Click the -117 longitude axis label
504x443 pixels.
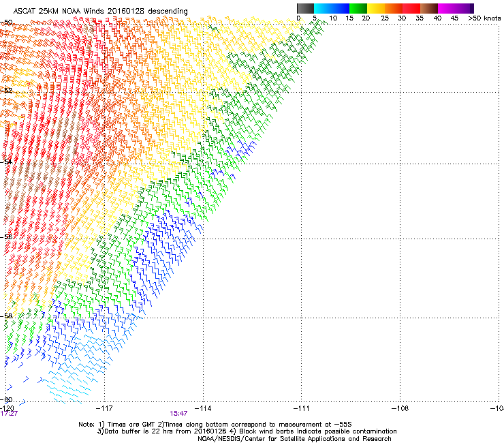point(104,408)
